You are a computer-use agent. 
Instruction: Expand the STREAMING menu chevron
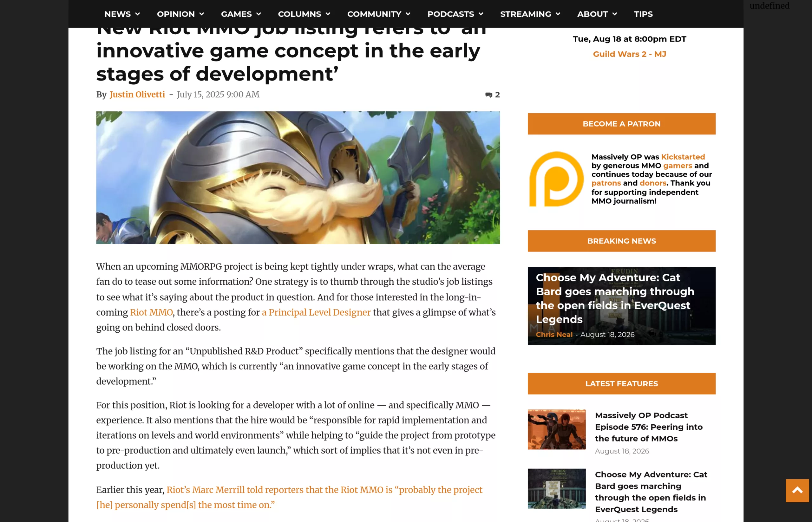(x=558, y=14)
